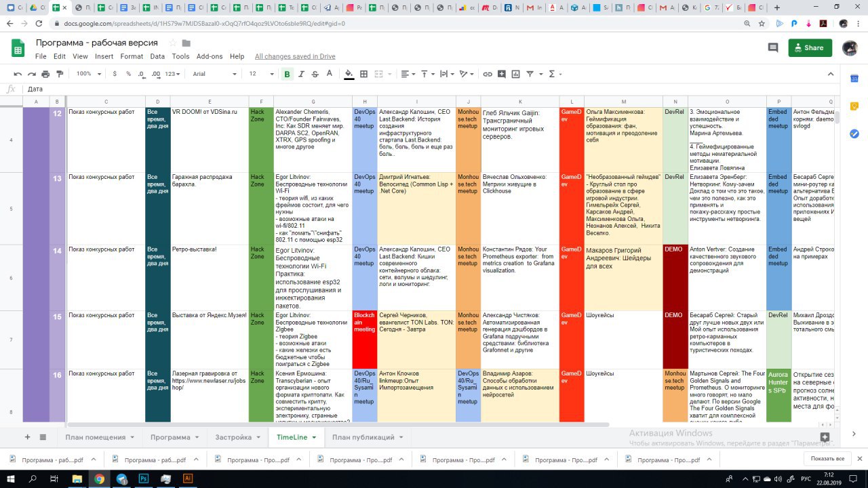The width and height of the screenshot is (868, 488).
Task: Click Increase decimal places icon
Action: tap(156, 74)
